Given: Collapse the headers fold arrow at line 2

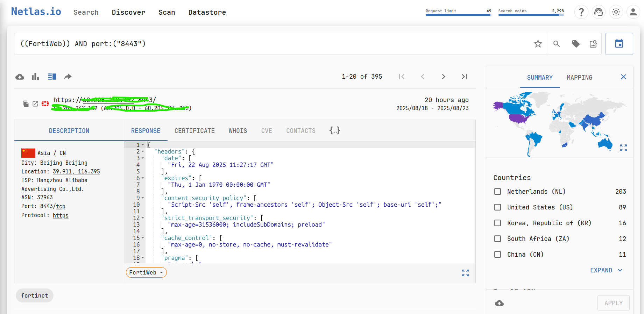Looking at the screenshot, I should tap(143, 151).
